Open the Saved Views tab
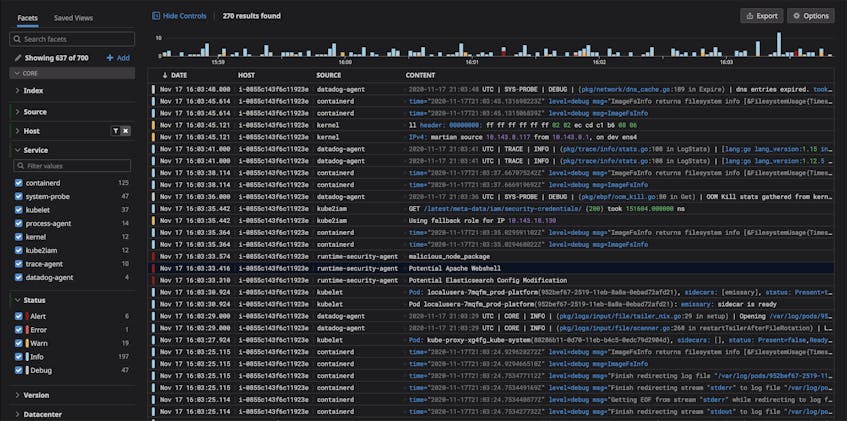This screenshot has height=421, width=847. [73, 18]
